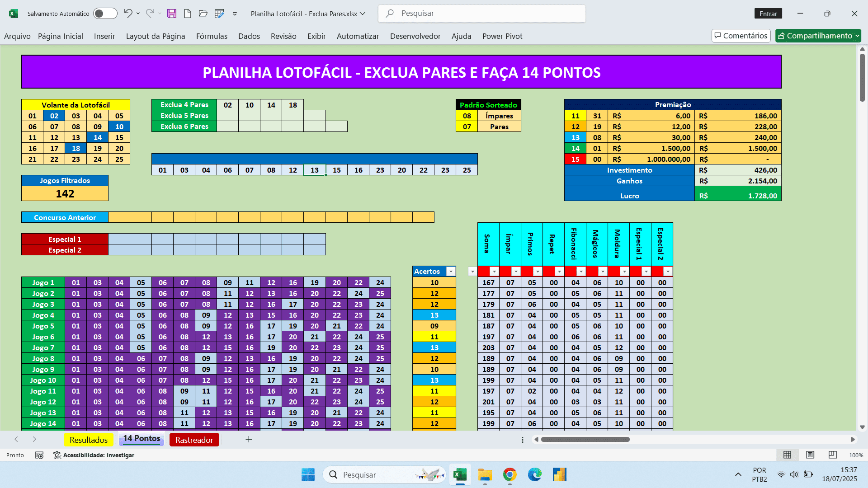Screen dimensions: 868x488
Task: Toggle number 13 in the Volante grid
Action: [76, 137]
